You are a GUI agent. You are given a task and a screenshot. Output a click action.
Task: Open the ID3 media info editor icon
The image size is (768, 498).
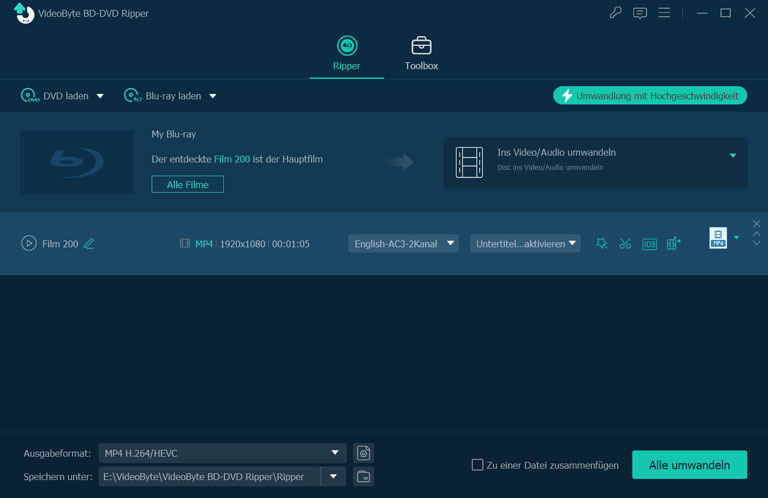pyautogui.click(x=649, y=244)
